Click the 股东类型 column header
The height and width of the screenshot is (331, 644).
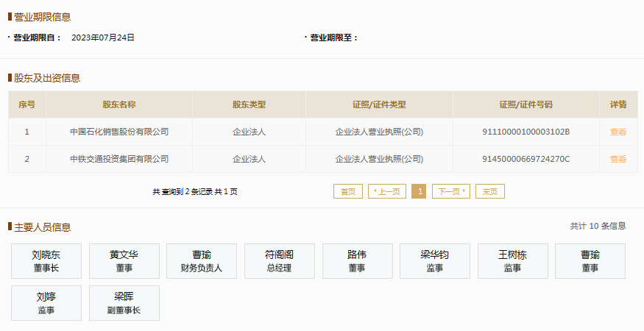(x=249, y=104)
